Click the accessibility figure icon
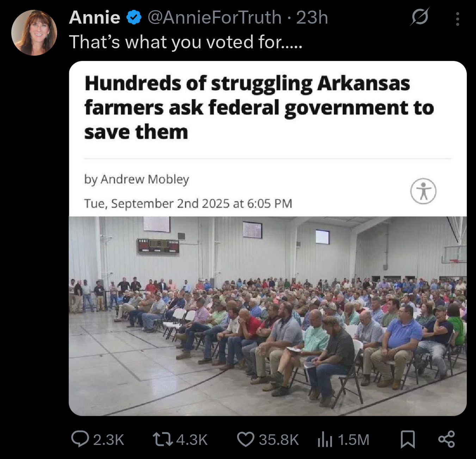 (x=423, y=191)
